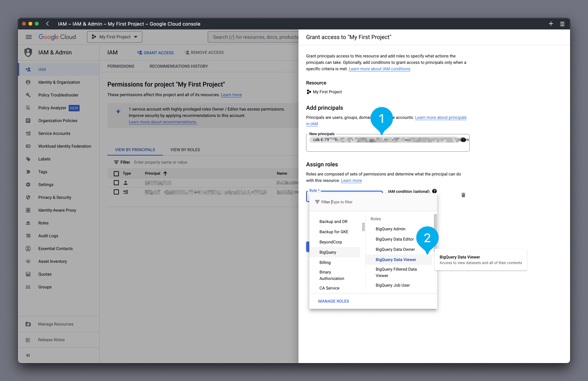Screen dimensions: 588x381
Task: Open Learn more about IAM conditions link
Action: 379,69
